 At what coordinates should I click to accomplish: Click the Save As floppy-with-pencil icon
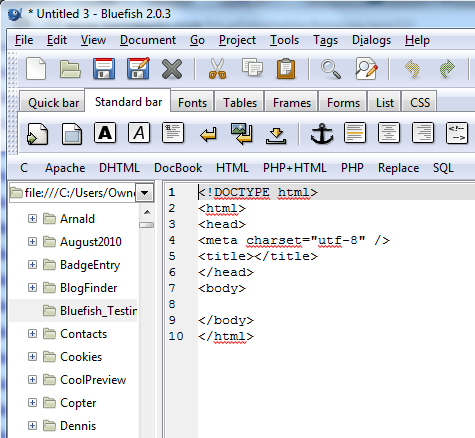tap(138, 69)
